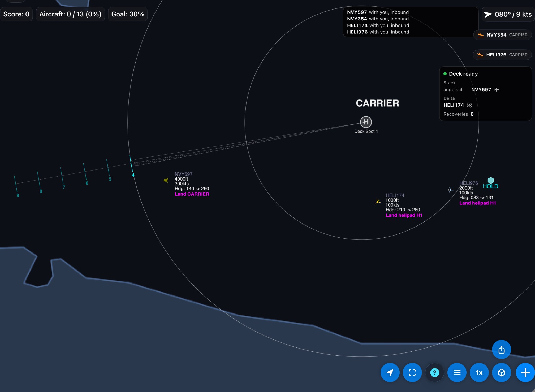Click the CARRIER name label

pyautogui.click(x=377, y=103)
